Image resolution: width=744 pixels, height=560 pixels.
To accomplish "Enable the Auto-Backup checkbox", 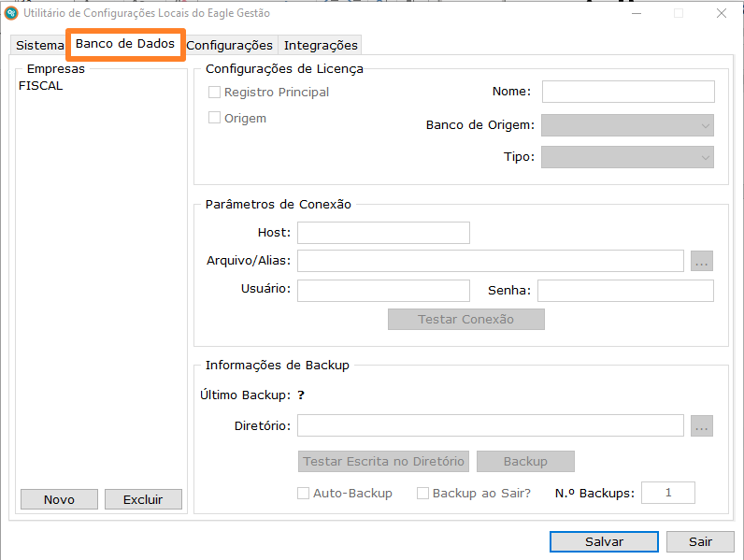I will click(x=303, y=493).
